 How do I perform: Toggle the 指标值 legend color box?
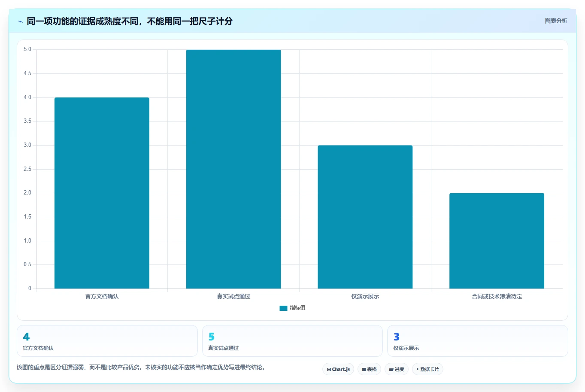283,308
